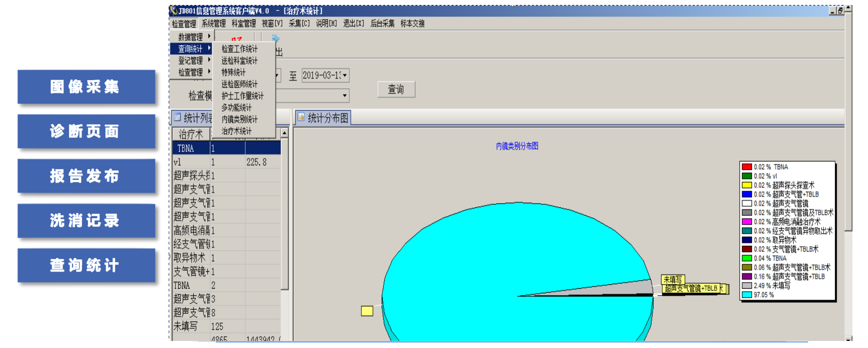Open the 检查管理 menu in the menu bar
Screen dimensions: 868x348
pos(184,24)
